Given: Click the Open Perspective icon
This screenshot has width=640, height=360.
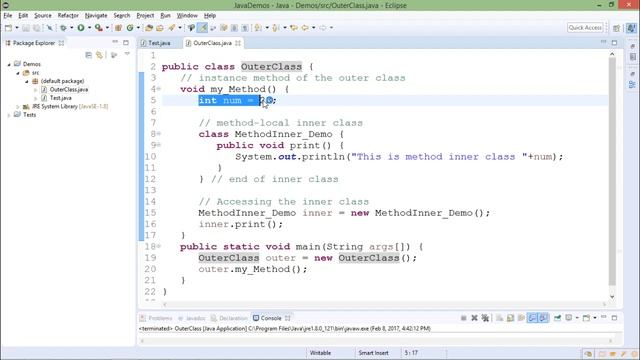Looking at the screenshot, I should (616, 28).
